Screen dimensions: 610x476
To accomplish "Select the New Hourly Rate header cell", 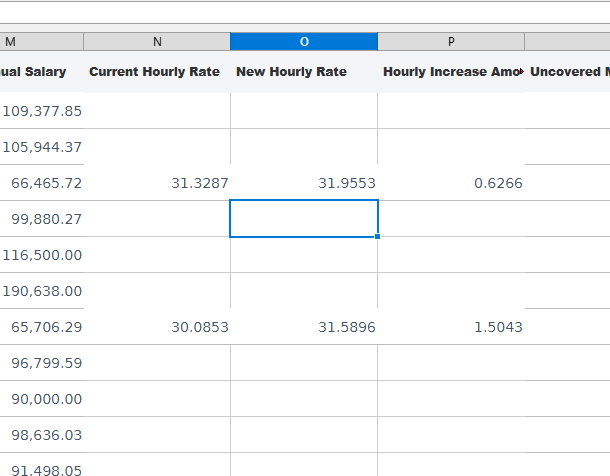I will point(292,72).
